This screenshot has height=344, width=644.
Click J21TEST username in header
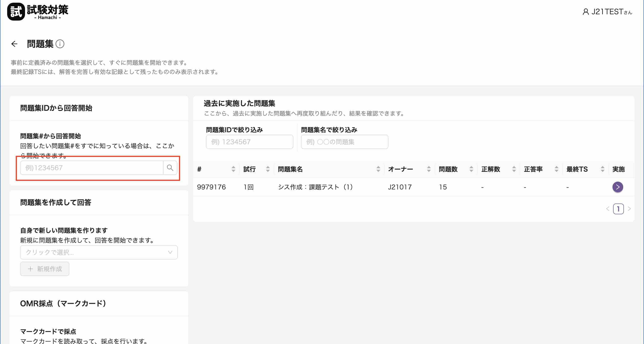click(607, 12)
